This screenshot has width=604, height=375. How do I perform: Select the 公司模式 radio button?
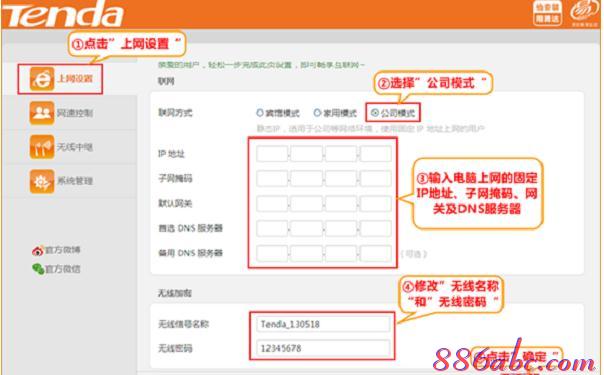click(x=374, y=113)
